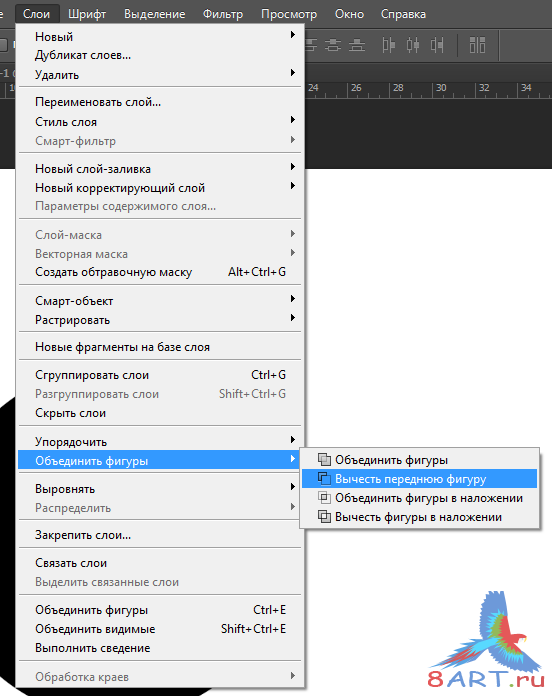The height and width of the screenshot is (696, 552).
Task: Choose Выполнить сведение entry
Action: (160, 648)
